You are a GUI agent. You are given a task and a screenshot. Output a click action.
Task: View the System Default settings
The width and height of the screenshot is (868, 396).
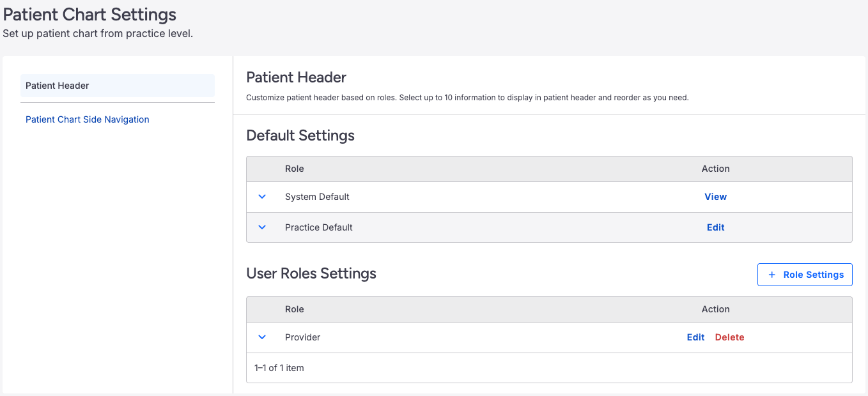pyautogui.click(x=715, y=197)
